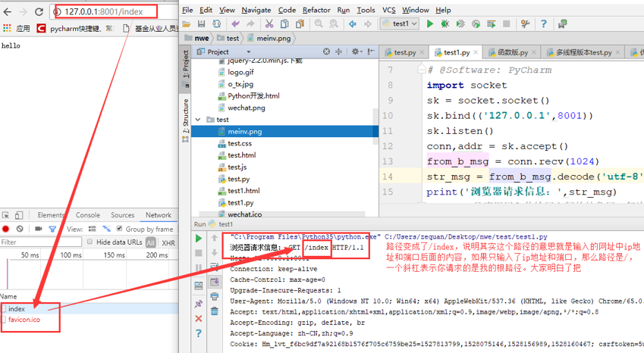Select the favicon.ico network request
Image resolution: width=644 pixels, height=353 pixels.
tap(24, 320)
